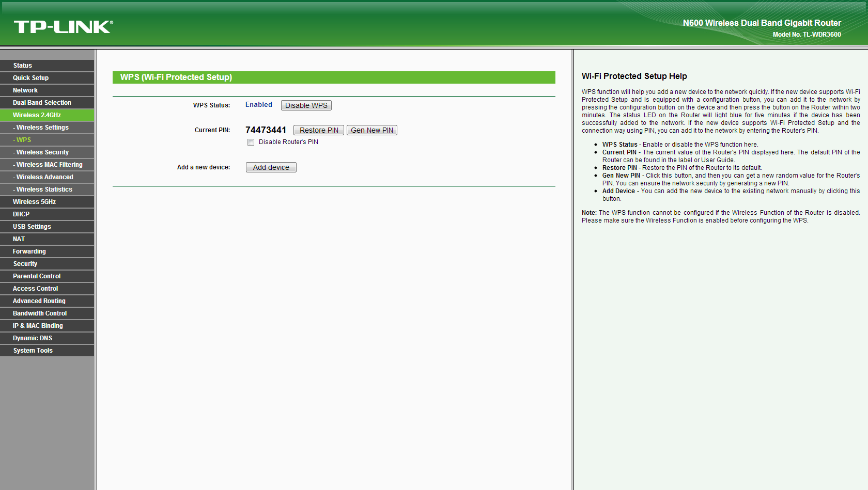Expand USB Settings in the sidebar
868x490 pixels.
[x=47, y=227]
